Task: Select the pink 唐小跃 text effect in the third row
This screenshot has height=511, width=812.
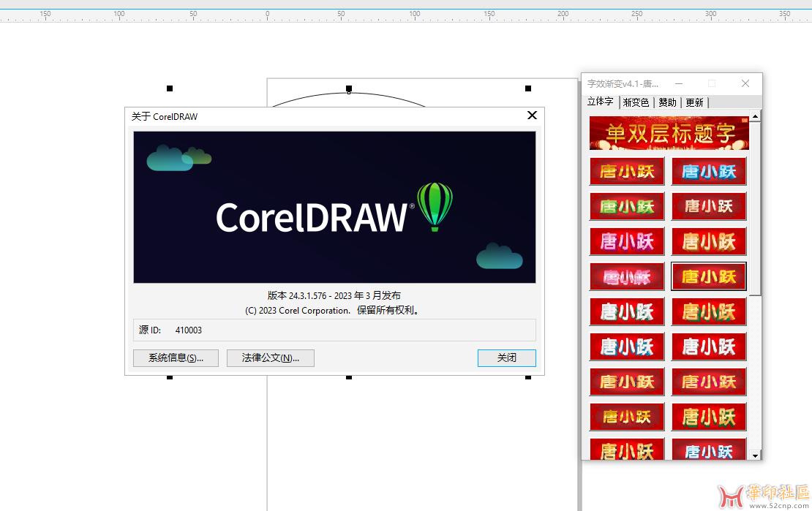Action: 627,241
